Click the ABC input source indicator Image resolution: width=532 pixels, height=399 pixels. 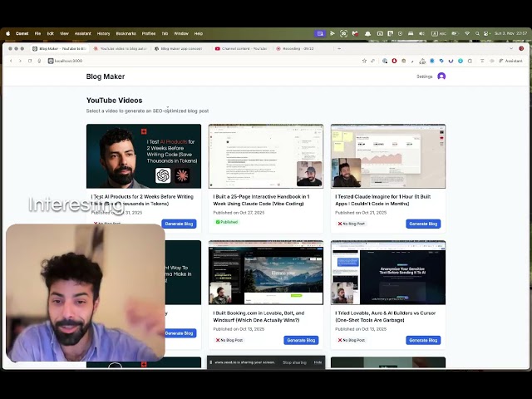click(438, 33)
